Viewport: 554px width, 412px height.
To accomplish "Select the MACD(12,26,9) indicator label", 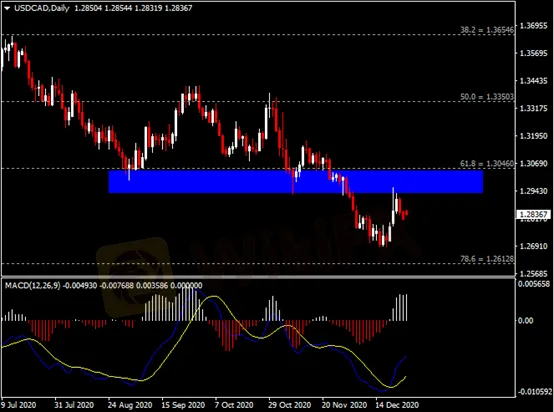I will point(33,285).
